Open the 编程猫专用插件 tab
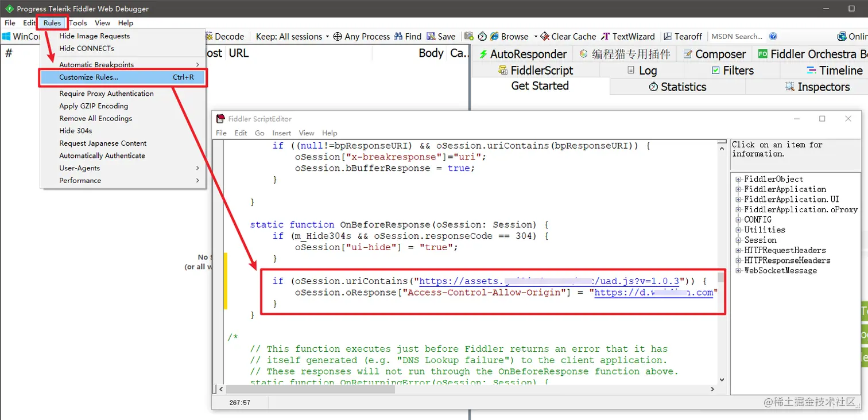Screen dimensions: 868x420 625,54
